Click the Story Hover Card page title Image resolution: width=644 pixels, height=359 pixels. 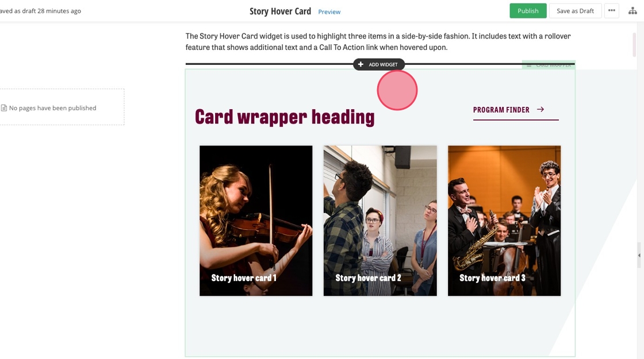(280, 11)
